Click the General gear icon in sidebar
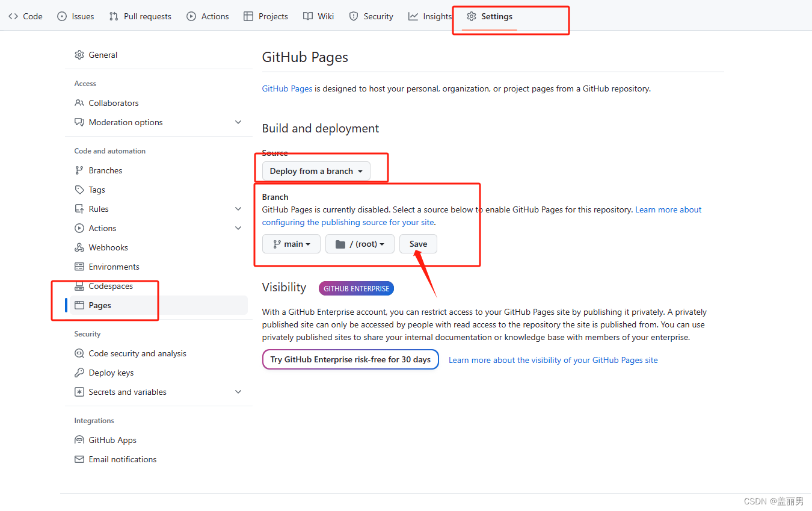This screenshot has width=812, height=511. 79,55
